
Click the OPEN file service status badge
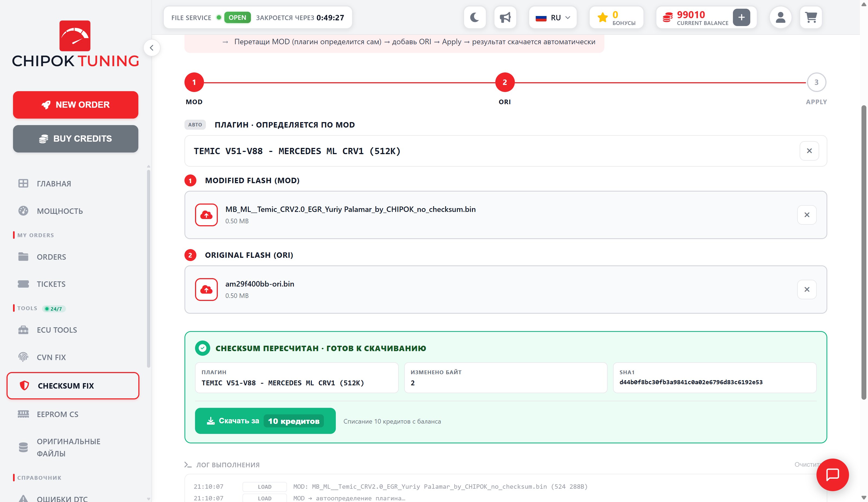point(237,17)
